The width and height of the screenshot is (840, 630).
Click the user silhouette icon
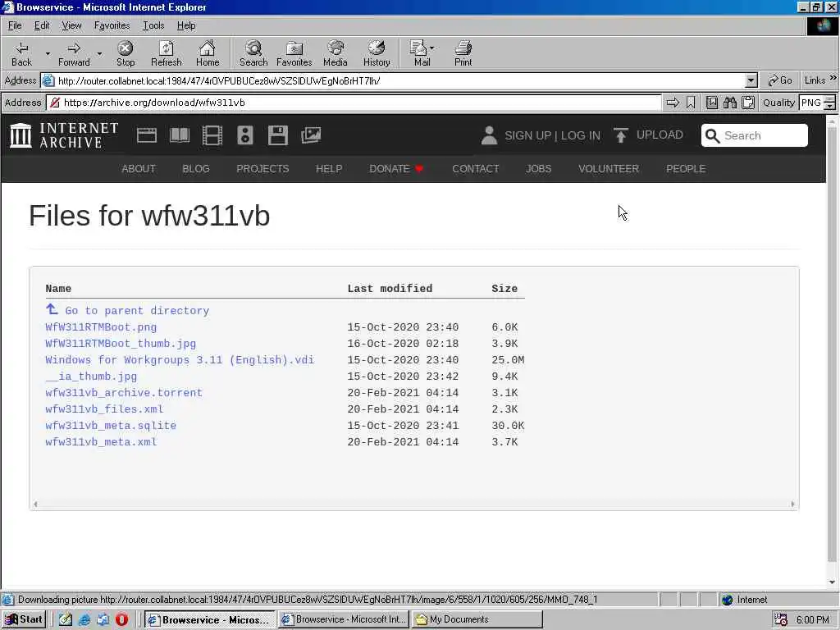tap(489, 135)
